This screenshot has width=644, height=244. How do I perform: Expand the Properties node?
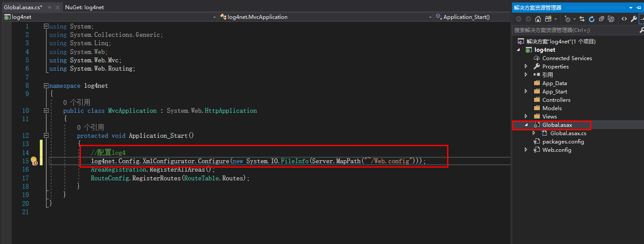526,66
